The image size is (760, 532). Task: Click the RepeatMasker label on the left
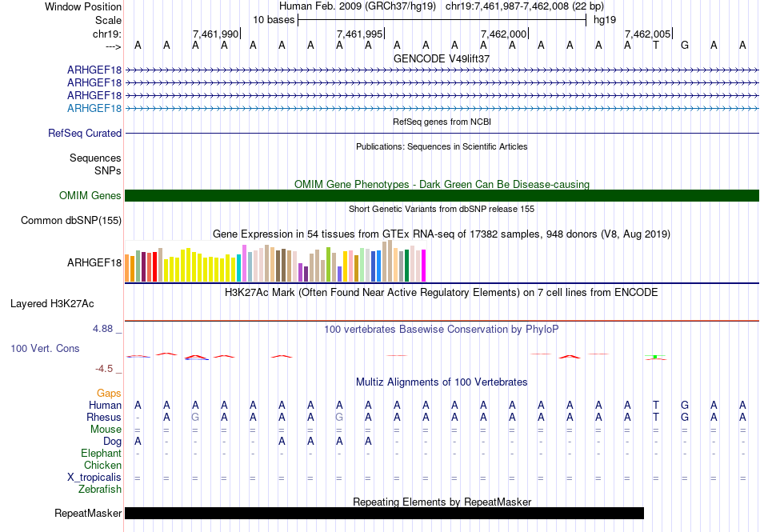(88, 513)
